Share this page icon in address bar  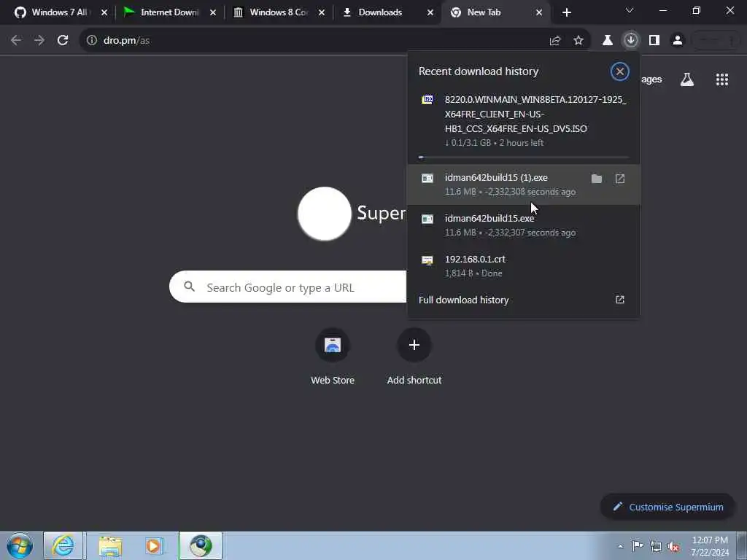pyautogui.click(x=555, y=41)
